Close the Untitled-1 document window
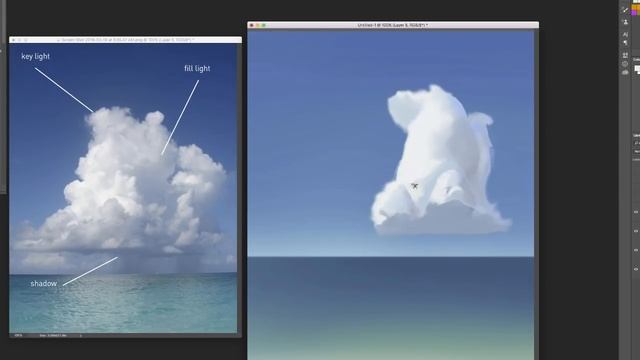Viewport: 640px width, 360px height. click(252, 25)
